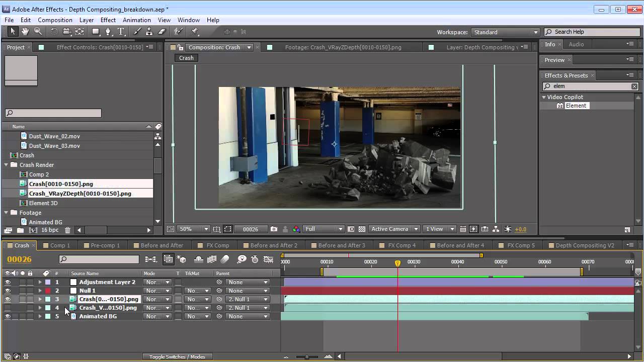Toggle visibility of Null 1 layer
Image resolution: width=644 pixels, height=362 pixels.
pos(8,291)
